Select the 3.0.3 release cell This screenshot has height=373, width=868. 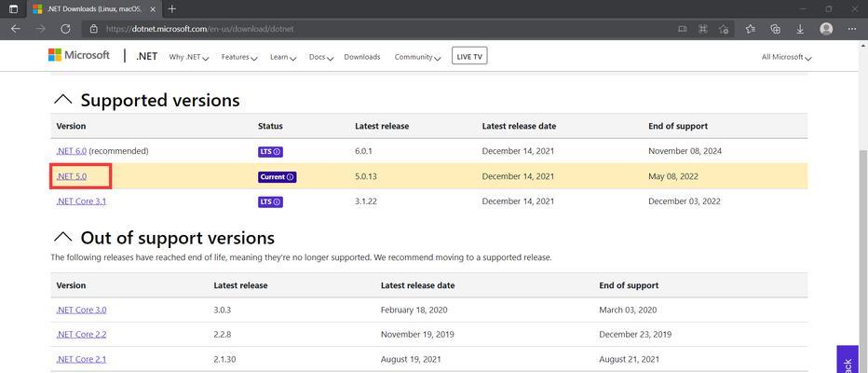tap(222, 311)
